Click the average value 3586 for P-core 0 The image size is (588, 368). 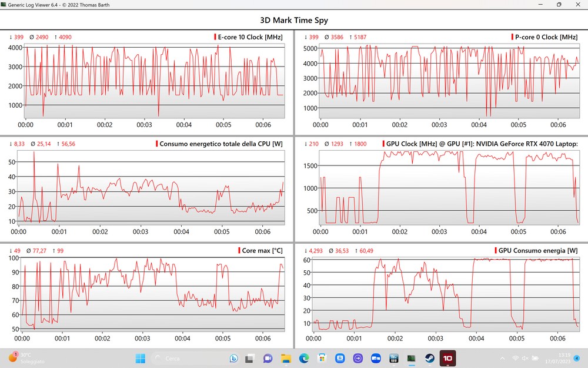point(337,37)
